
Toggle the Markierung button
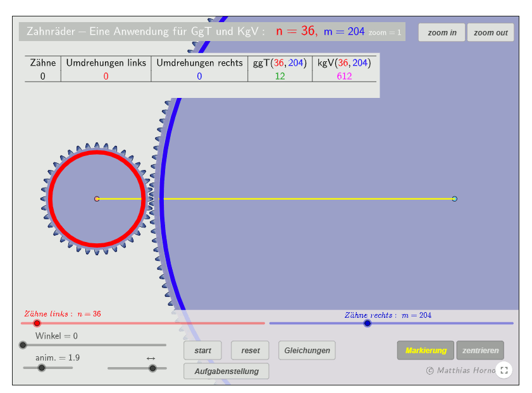pyautogui.click(x=426, y=351)
